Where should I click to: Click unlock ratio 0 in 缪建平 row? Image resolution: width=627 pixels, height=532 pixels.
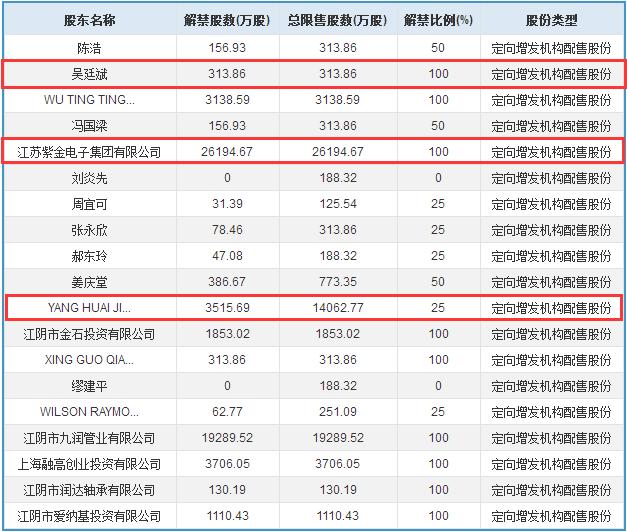pos(438,386)
